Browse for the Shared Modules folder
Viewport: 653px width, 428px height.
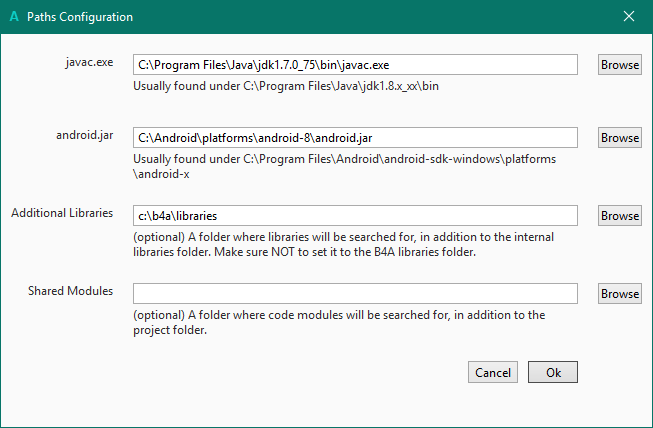click(x=620, y=293)
